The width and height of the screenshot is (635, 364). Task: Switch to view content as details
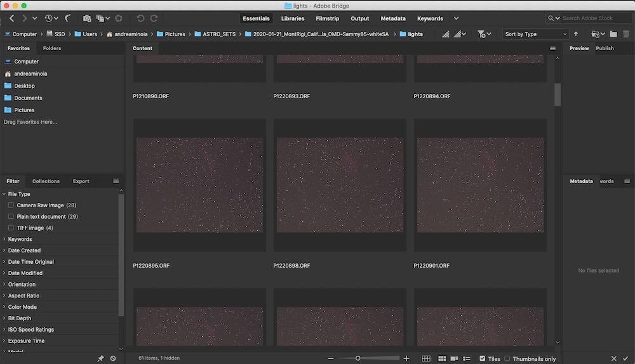455,359
